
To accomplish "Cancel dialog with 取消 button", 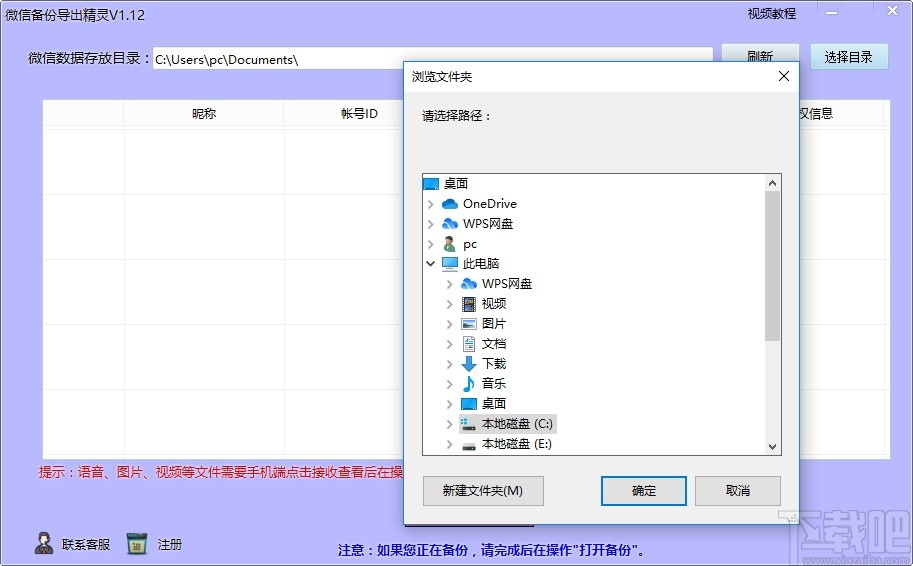I will click(x=738, y=491).
